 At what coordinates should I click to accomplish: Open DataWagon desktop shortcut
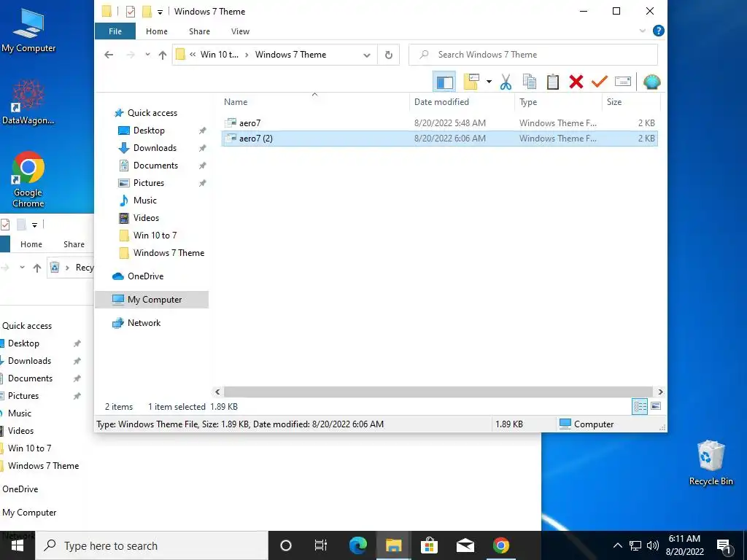point(28,101)
